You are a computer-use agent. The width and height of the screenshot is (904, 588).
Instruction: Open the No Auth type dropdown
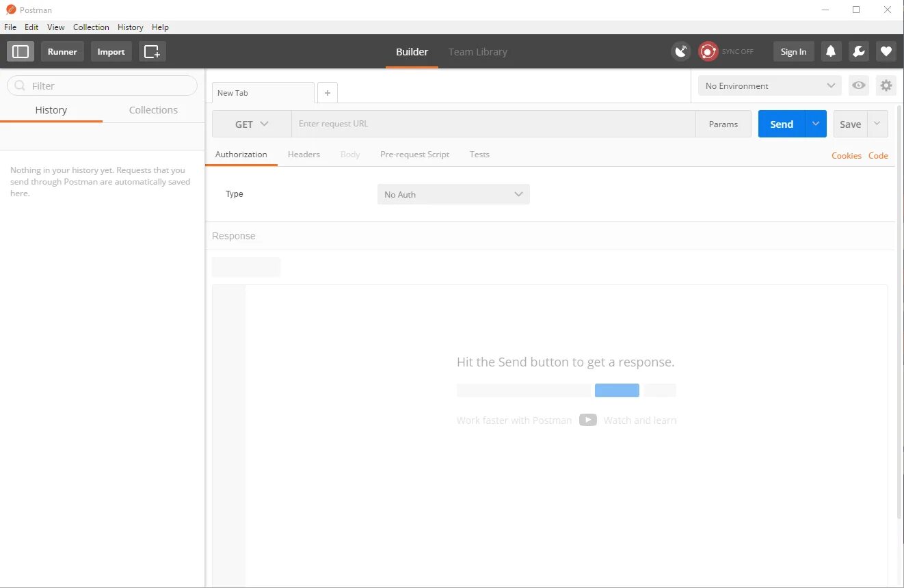[453, 194]
